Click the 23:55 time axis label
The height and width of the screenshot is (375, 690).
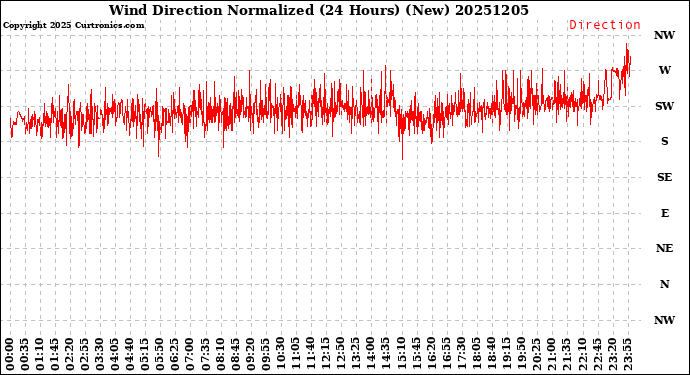tap(627, 355)
